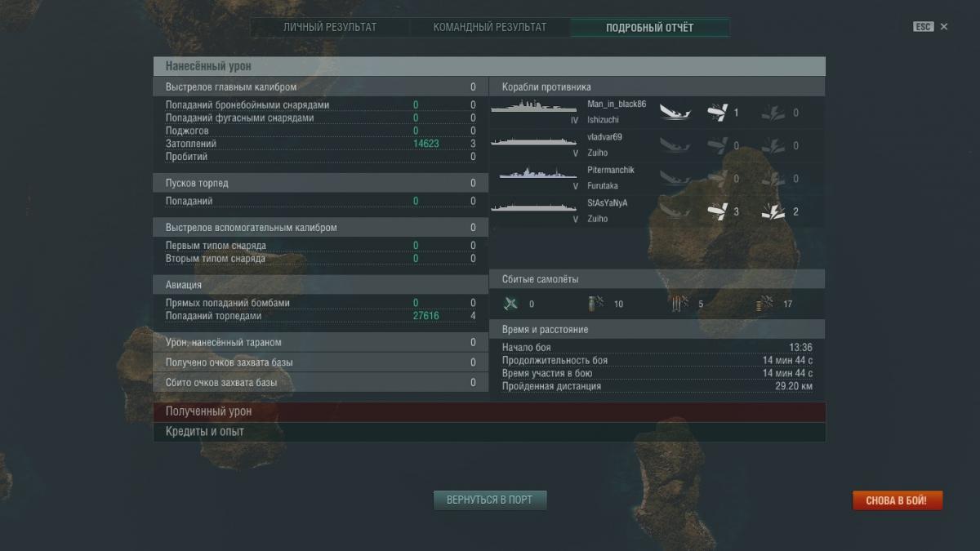The image size is (980, 551).
Task: Click the dimmed sunk-ship icon for vladvar69
Action: click(x=675, y=145)
